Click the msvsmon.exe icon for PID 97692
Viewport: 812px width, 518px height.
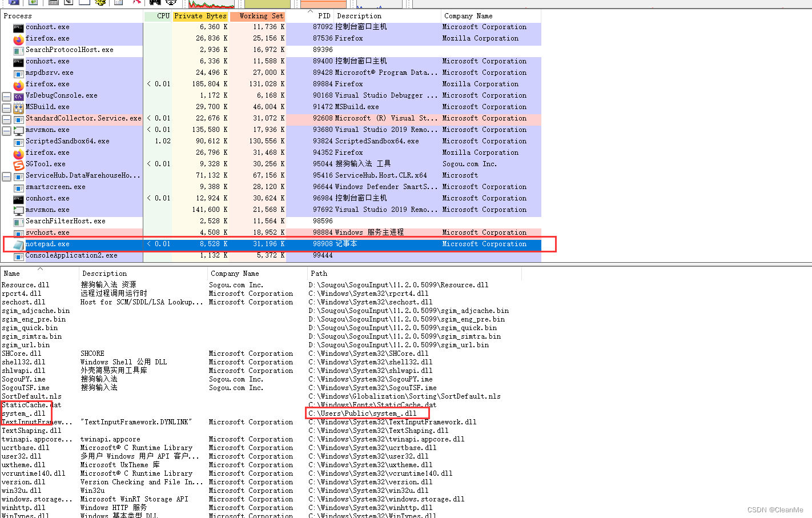(x=18, y=210)
